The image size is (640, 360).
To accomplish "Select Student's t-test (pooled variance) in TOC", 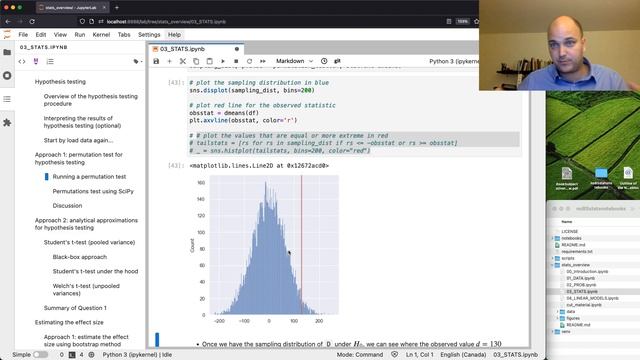I will tap(89, 242).
